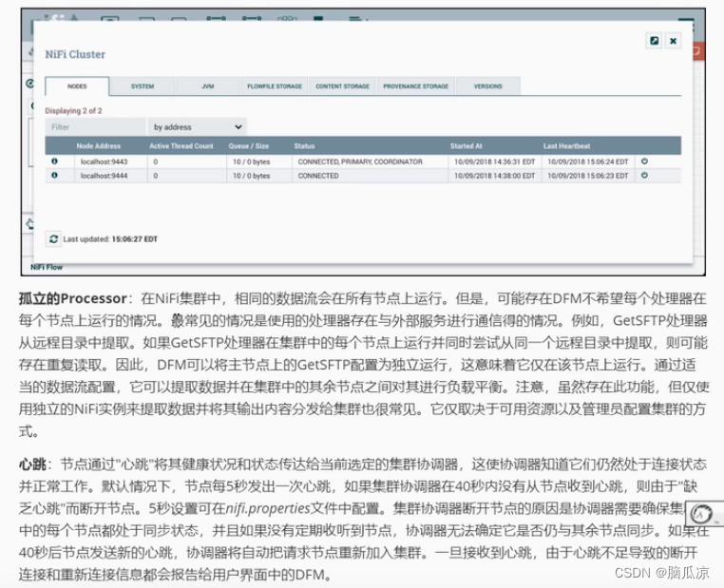Screen dimensions: 724x588
Task: Click started time '10/09/2018 14:36:31 EDT'
Action: click(x=494, y=161)
